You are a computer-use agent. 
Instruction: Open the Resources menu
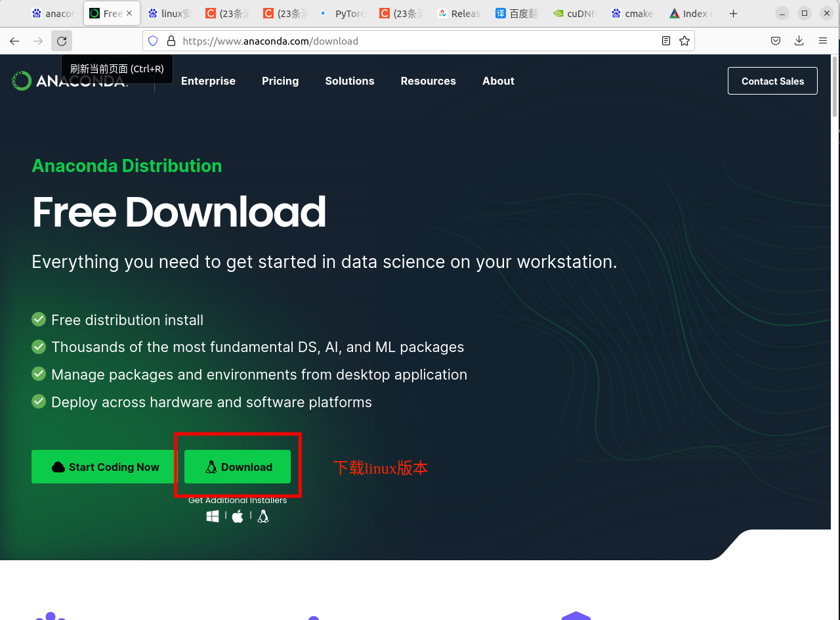[428, 81]
